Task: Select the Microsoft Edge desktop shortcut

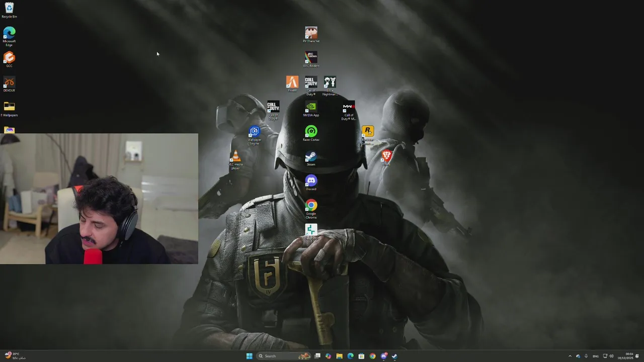Action: pos(9,37)
